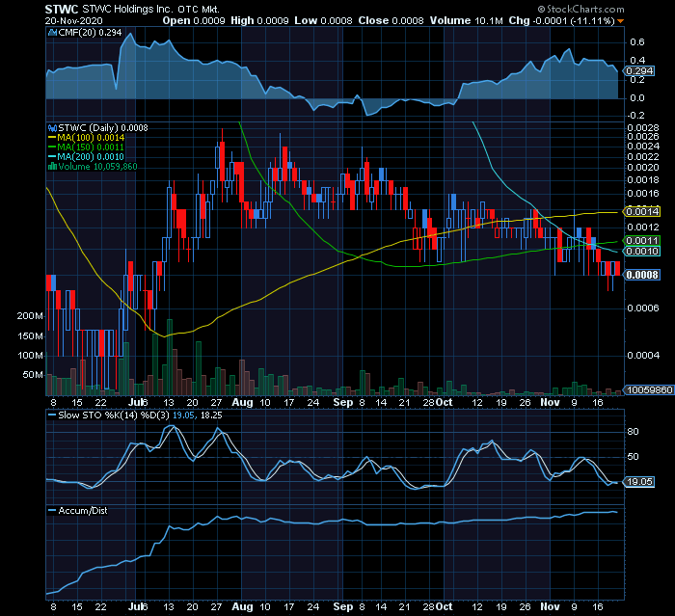Click the Slow STO %K(14) %D(3) label

click(114, 415)
